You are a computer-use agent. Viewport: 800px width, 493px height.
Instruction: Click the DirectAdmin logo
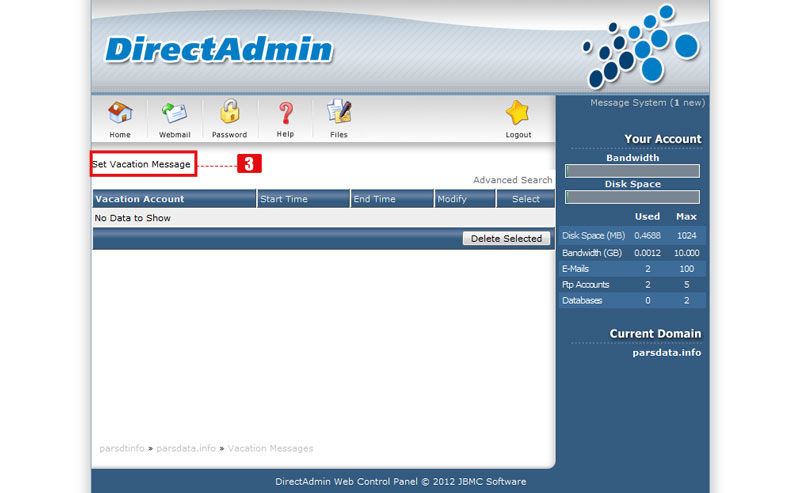coord(219,50)
